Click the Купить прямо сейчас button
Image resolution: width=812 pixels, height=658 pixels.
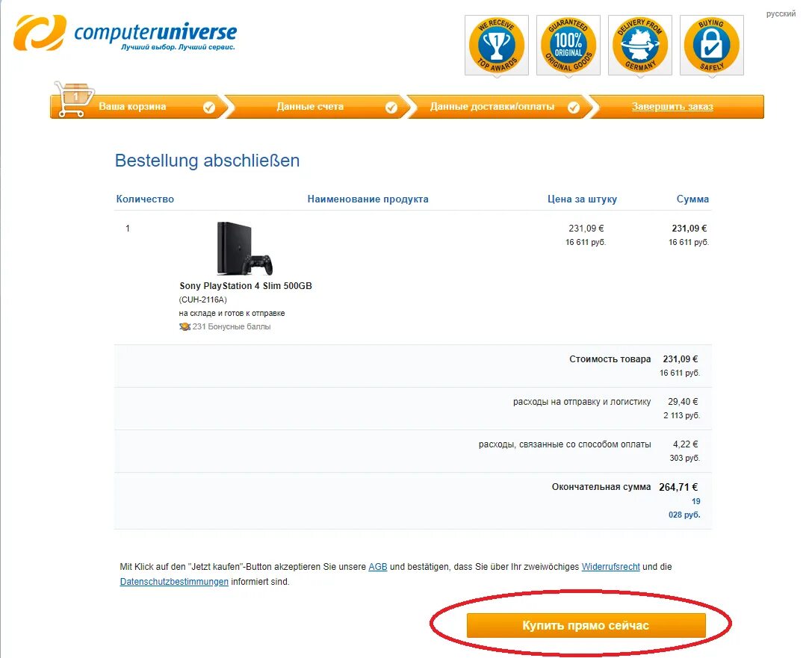586,625
